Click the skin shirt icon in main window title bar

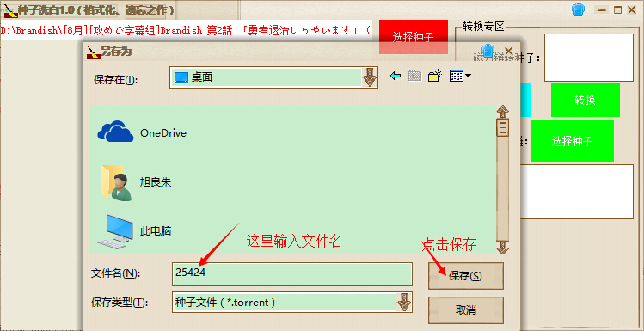[579, 9]
